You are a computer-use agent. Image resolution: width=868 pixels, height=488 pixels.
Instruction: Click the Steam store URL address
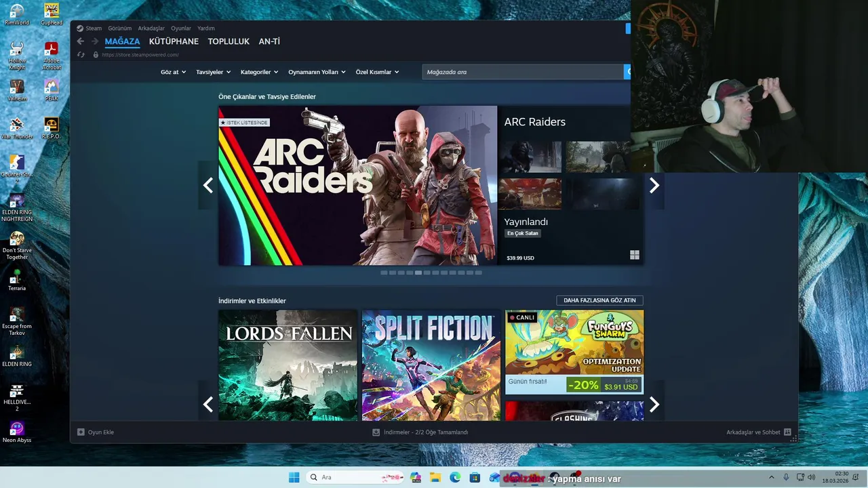point(140,55)
